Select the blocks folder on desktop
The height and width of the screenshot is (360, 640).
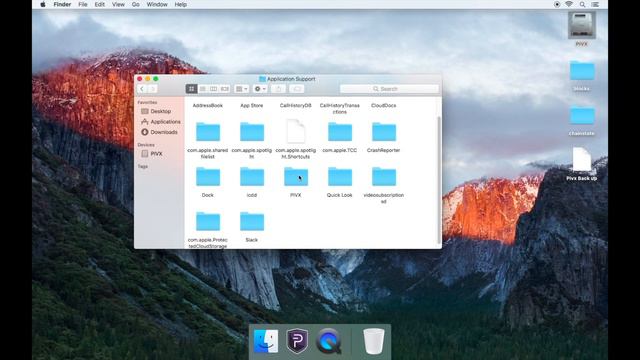click(582, 71)
